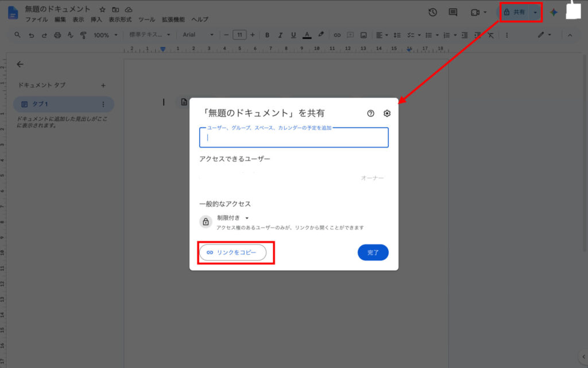588x368 pixels.
Task: Click the リンクをコピー button
Action: [x=233, y=252]
